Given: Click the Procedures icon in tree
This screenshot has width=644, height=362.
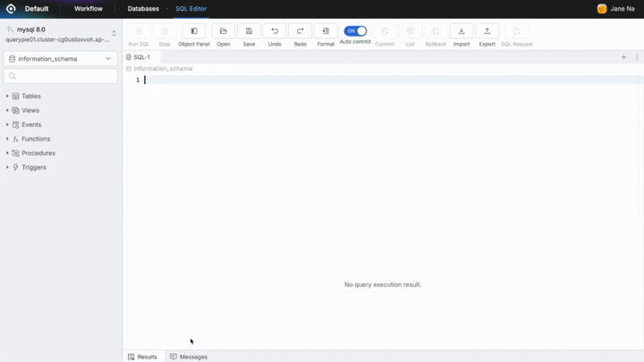Looking at the screenshot, I should point(15,153).
